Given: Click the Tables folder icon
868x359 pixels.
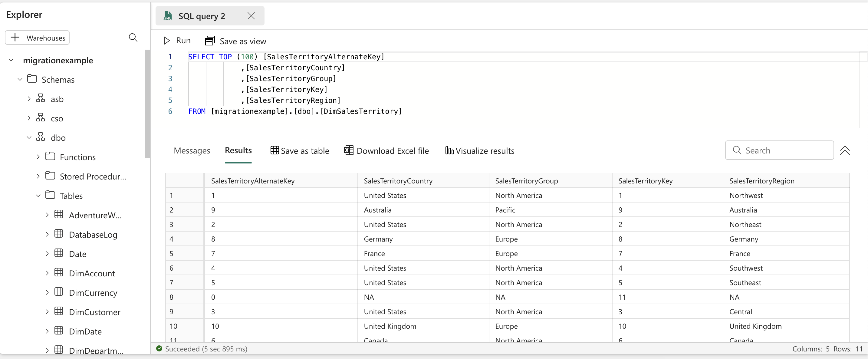Looking at the screenshot, I should (50, 196).
